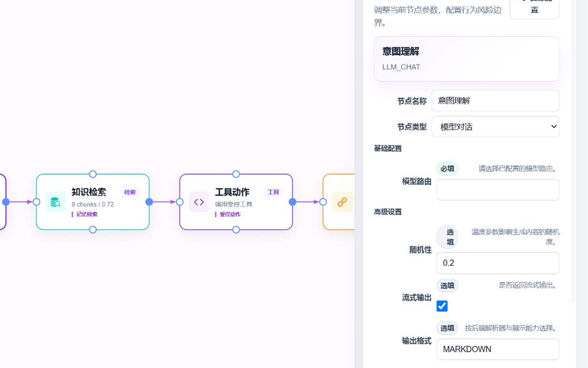Click the '8 chunks / 0.72' text
The height and width of the screenshot is (368, 588).
pyautogui.click(x=93, y=204)
